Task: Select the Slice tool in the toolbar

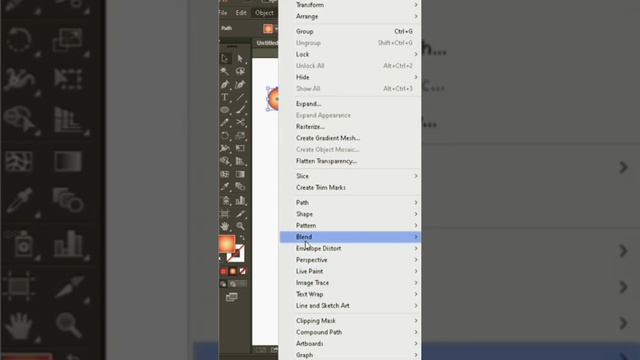Action: click(240, 213)
